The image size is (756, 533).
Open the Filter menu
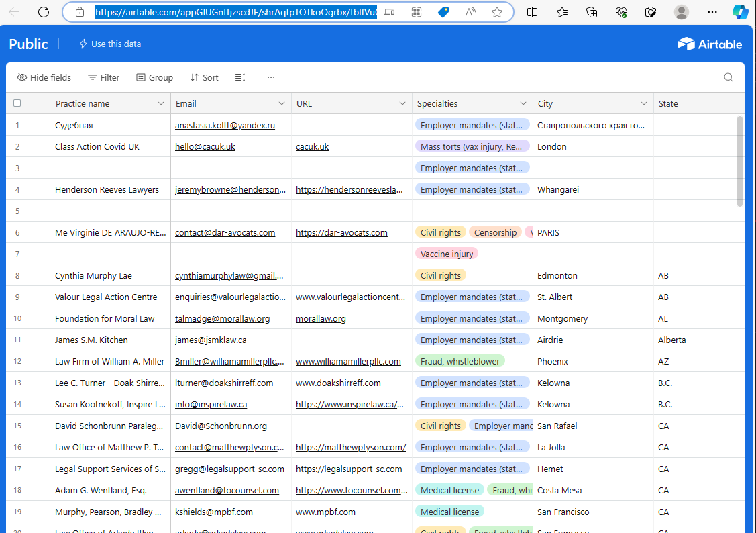[x=104, y=77]
